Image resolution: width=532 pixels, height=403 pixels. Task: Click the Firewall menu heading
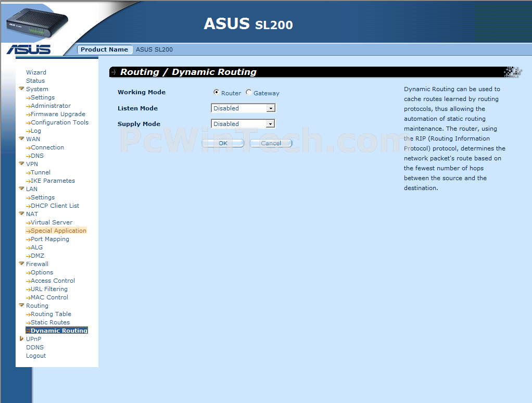tap(37, 264)
